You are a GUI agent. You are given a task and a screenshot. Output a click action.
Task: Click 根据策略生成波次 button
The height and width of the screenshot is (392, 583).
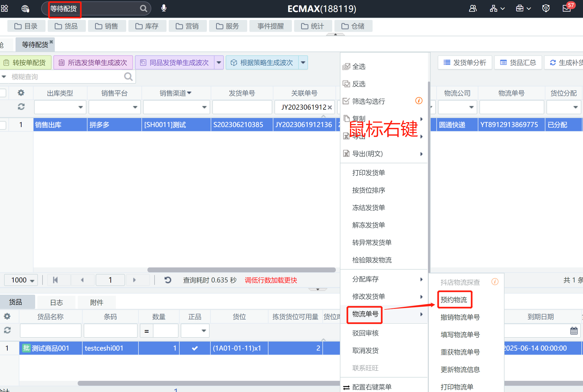click(x=262, y=62)
